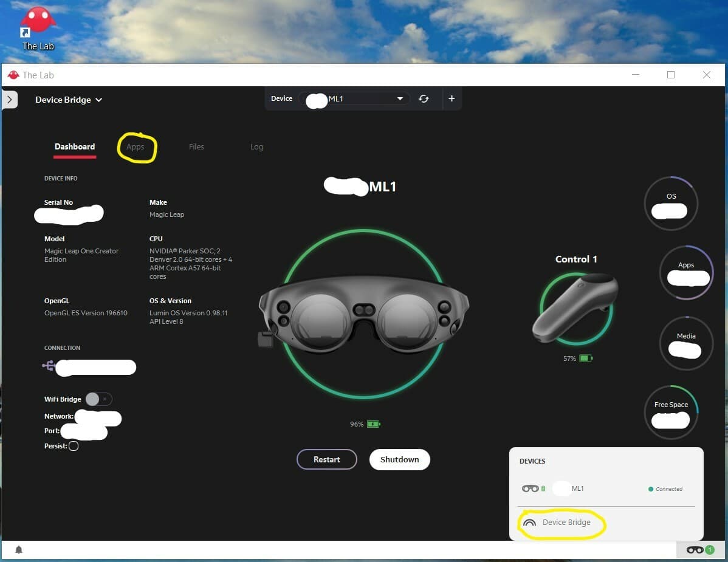Click the Free Space gauge
This screenshot has width=728, height=562.
pyautogui.click(x=671, y=412)
